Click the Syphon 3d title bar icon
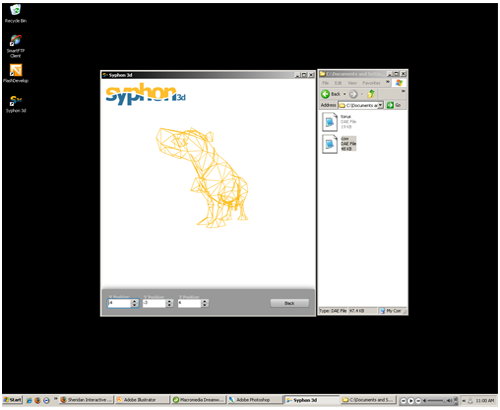Image resolution: width=500 pixels, height=410 pixels. 105,75
